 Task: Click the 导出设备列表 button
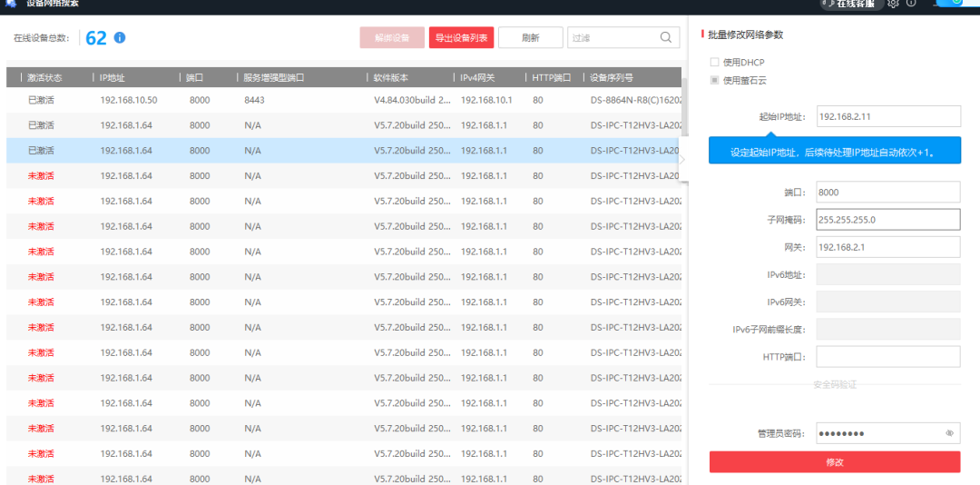click(x=461, y=38)
